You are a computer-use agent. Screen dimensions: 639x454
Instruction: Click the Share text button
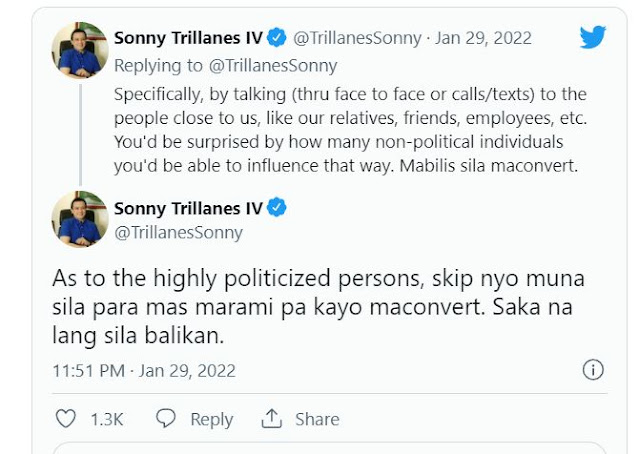(316, 419)
